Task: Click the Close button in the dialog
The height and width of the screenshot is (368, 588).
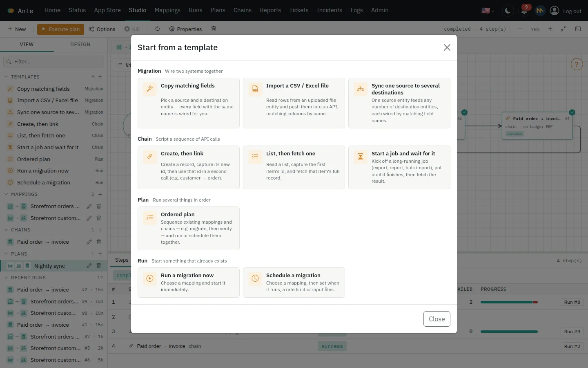Action: 437,319
